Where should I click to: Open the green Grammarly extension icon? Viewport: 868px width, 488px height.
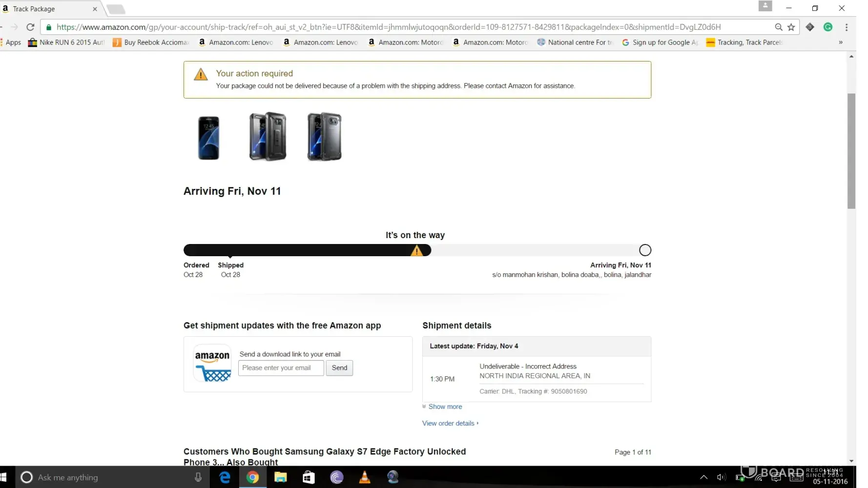(828, 27)
